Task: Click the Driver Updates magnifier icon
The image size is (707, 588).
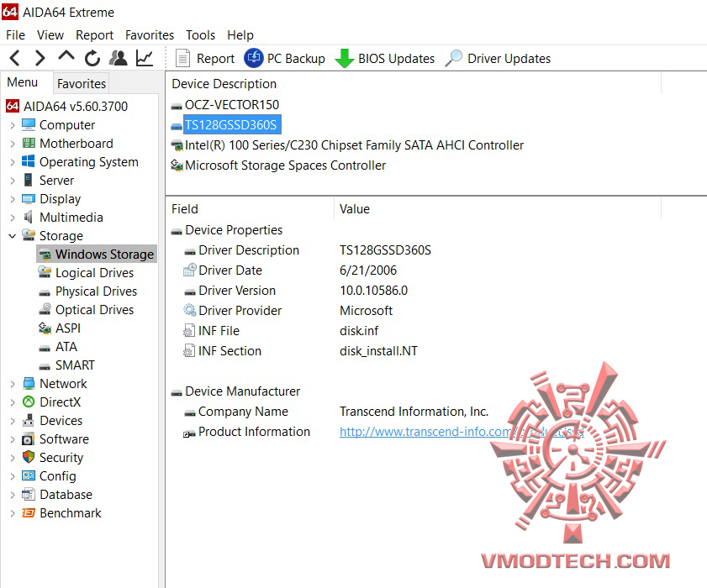Action: 454,58
